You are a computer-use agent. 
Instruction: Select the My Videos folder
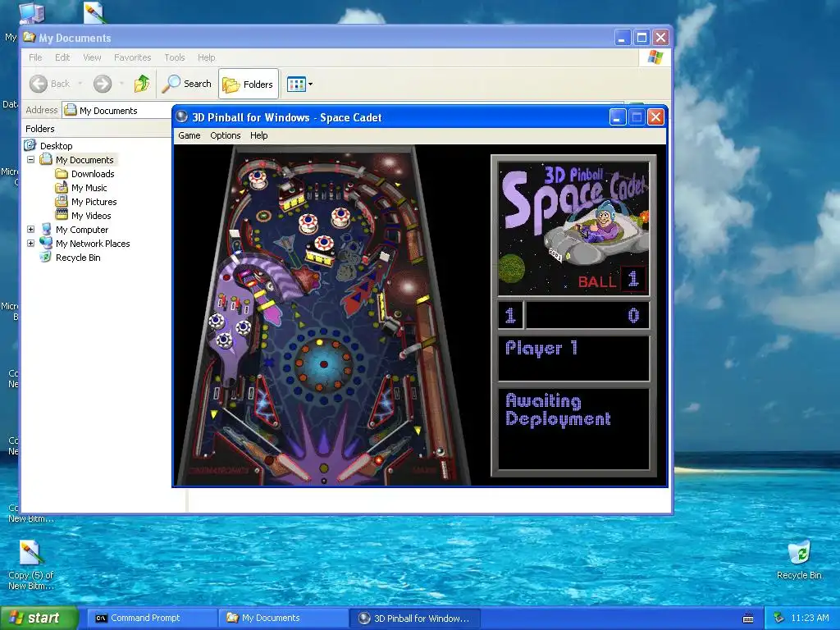click(x=91, y=216)
